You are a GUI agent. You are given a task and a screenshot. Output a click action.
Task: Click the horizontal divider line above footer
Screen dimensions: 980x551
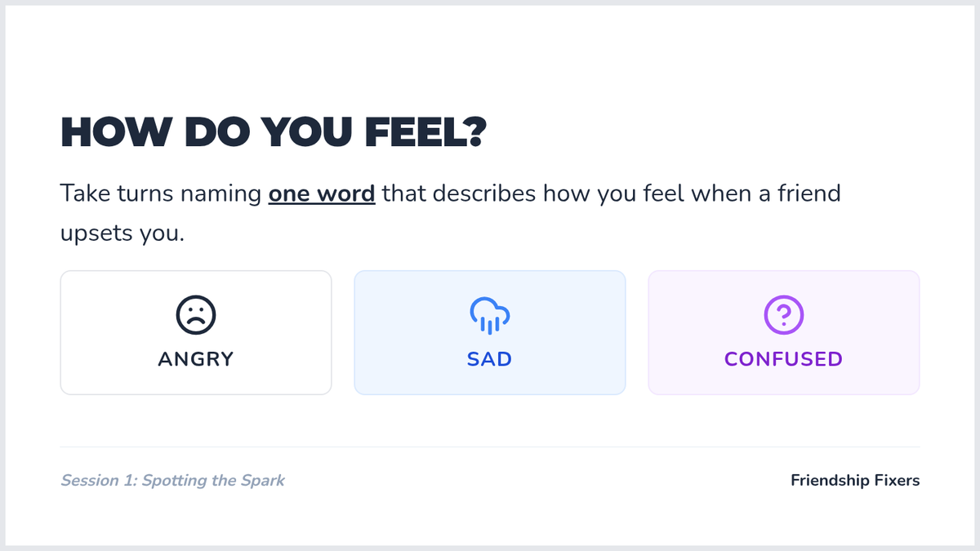(x=490, y=447)
